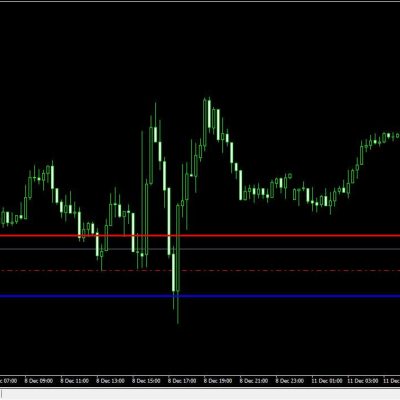Click the 8 Dec 07:00 time label
This screenshot has height=400, width=400.
click(x=8, y=381)
